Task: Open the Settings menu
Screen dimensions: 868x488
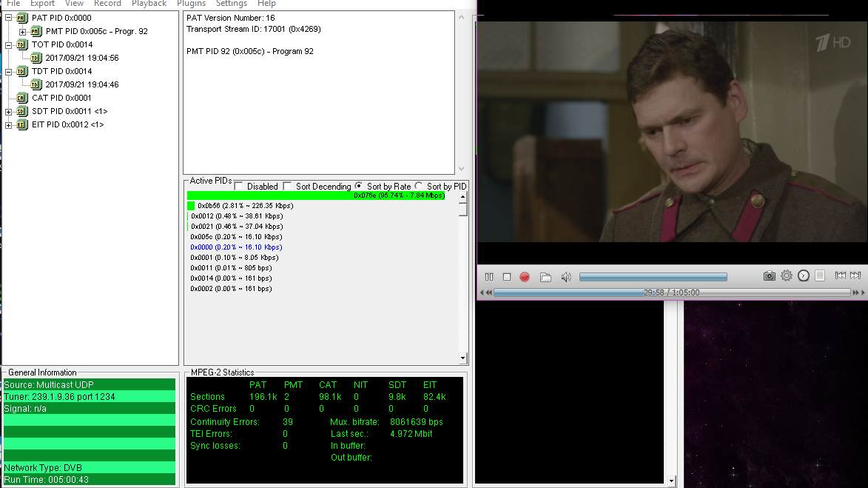Action: (x=232, y=3)
